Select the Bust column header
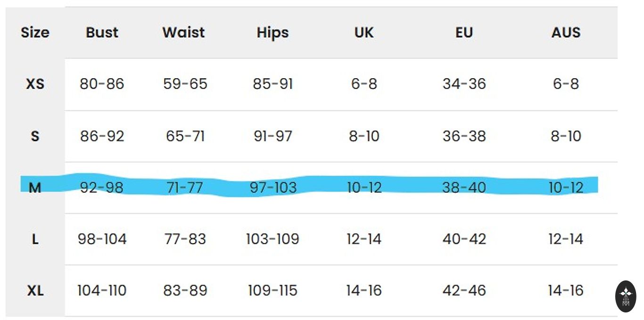 pos(102,33)
